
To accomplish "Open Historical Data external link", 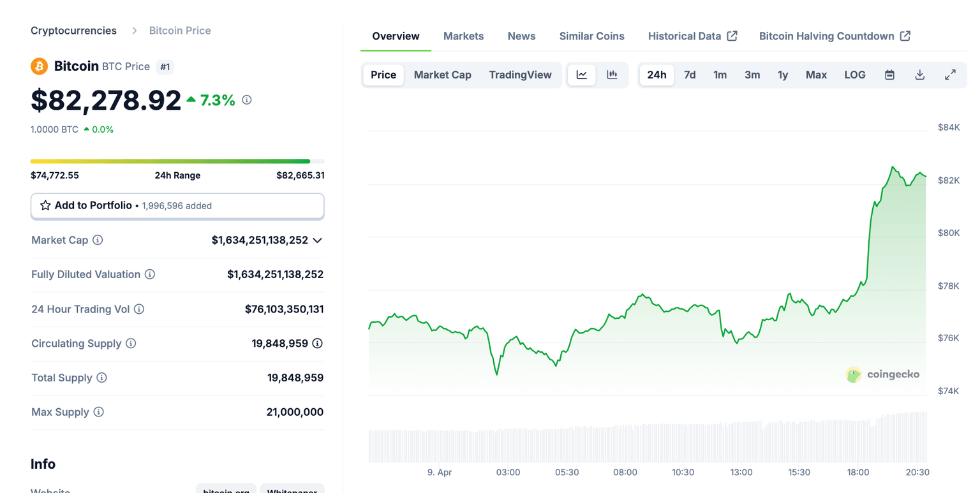I will [693, 36].
